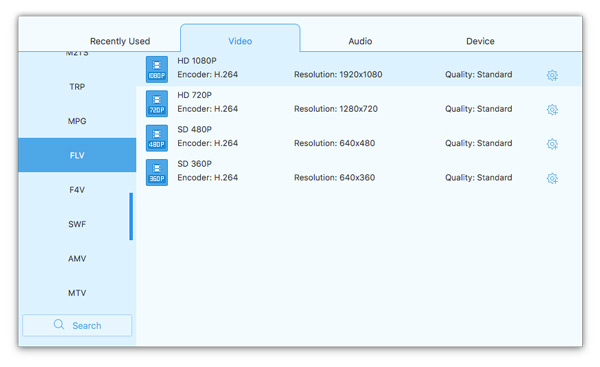
Task: Click the 1080P format icon
Action: pyautogui.click(x=157, y=69)
